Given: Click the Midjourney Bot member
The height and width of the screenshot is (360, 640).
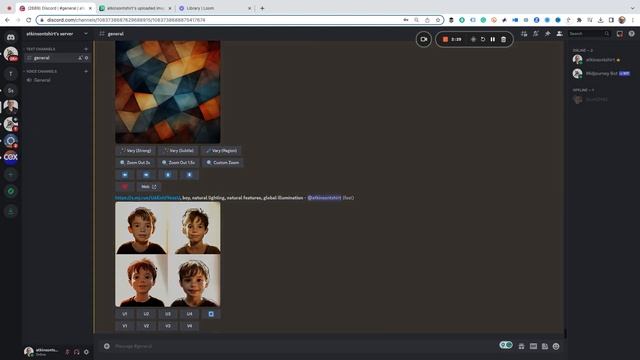Looking at the screenshot, I should coord(602,73).
